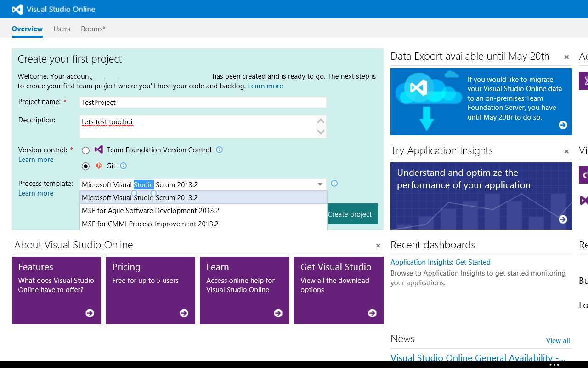Select the Git radio button
This screenshot has height=368, width=588.
pos(86,167)
